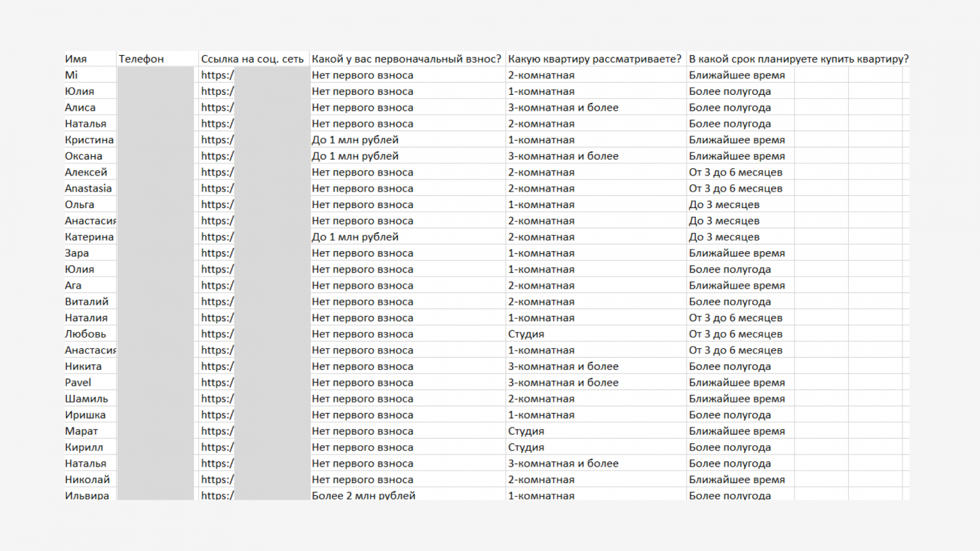This screenshot has height=551, width=980.
Task: Select the Какой у вас первоначальный взнос header
Action: pos(406,59)
